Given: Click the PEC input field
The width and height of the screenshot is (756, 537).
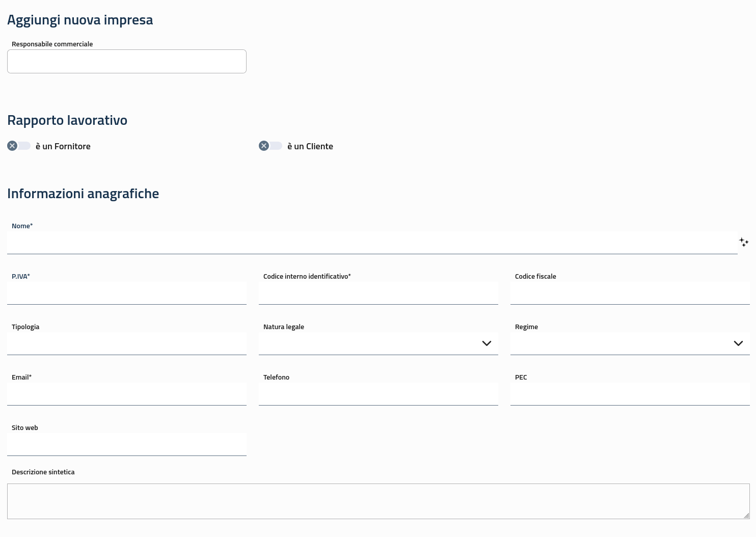Looking at the screenshot, I should coord(630,394).
